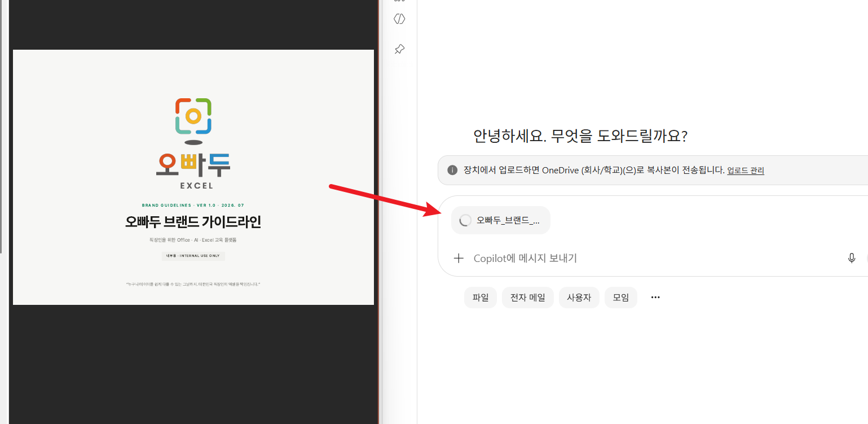Click the BRAND GUIDELINES · VER 1.0 line

pos(193,206)
